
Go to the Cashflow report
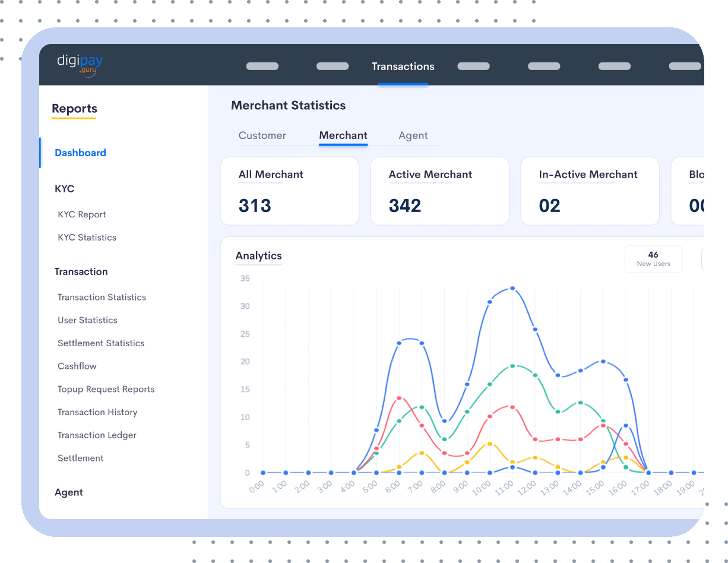[77, 366]
